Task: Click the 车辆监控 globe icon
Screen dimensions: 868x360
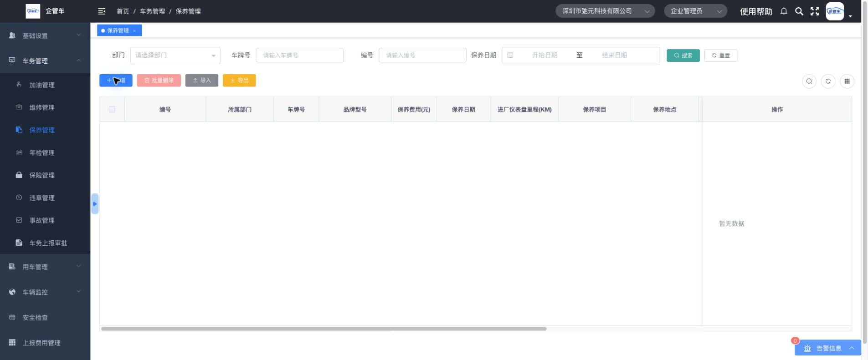Action: point(12,292)
